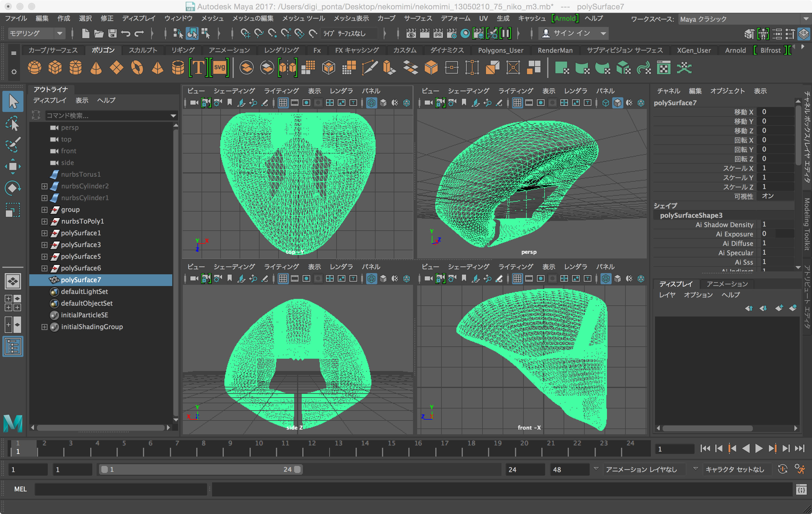812x514 pixels.
Task: Click the Undo arrow icon
Action: click(x=126, y=33)
